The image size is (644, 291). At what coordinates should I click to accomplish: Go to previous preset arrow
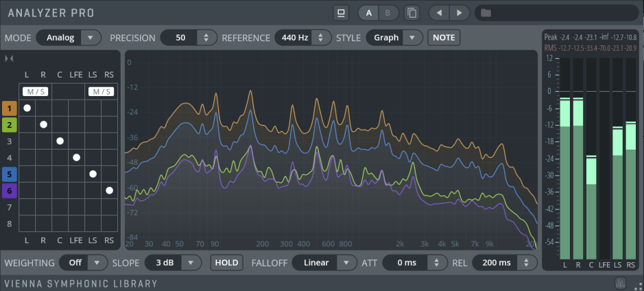tap(440, 13)
